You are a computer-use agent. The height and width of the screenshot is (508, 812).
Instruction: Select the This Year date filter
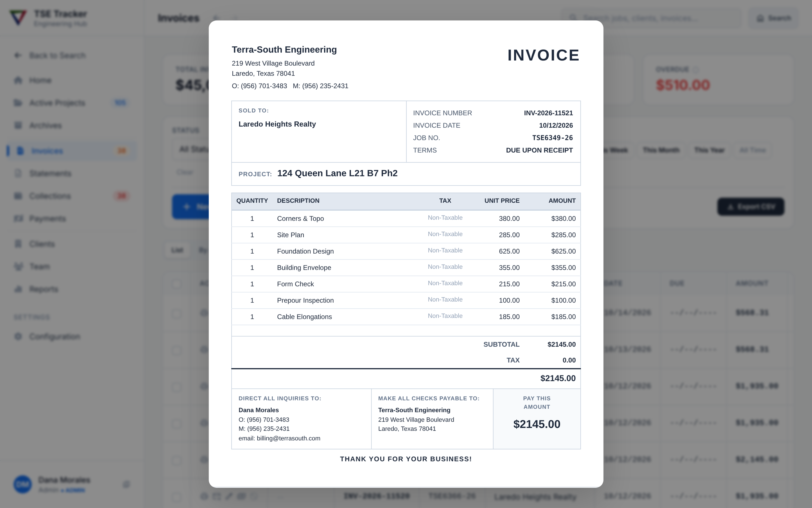[x=709, y=150]
